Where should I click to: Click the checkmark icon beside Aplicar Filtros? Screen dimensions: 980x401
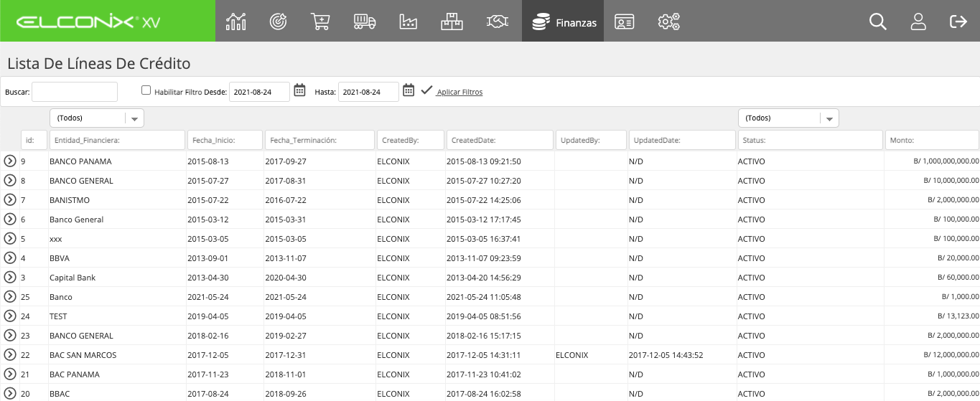click(x=426, y=90)
